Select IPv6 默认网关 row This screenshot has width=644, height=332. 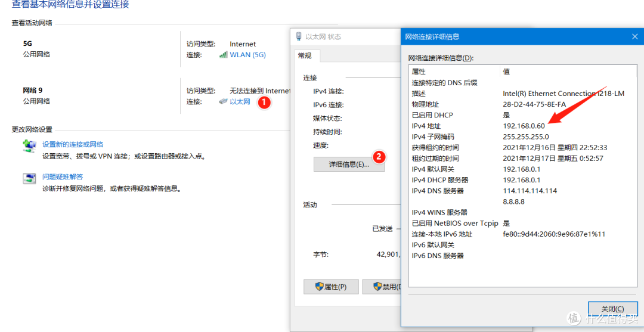524,245
